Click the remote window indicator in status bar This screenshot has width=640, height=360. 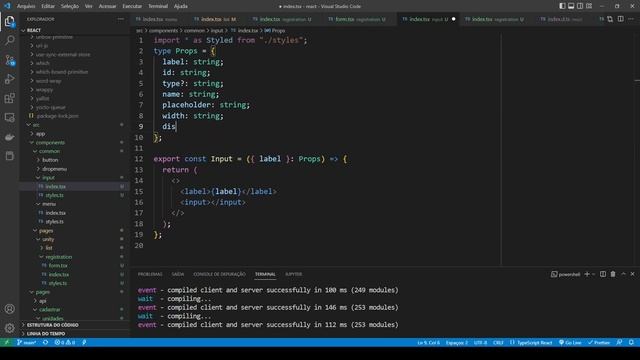pyautogui.click(x=7, y=342)
